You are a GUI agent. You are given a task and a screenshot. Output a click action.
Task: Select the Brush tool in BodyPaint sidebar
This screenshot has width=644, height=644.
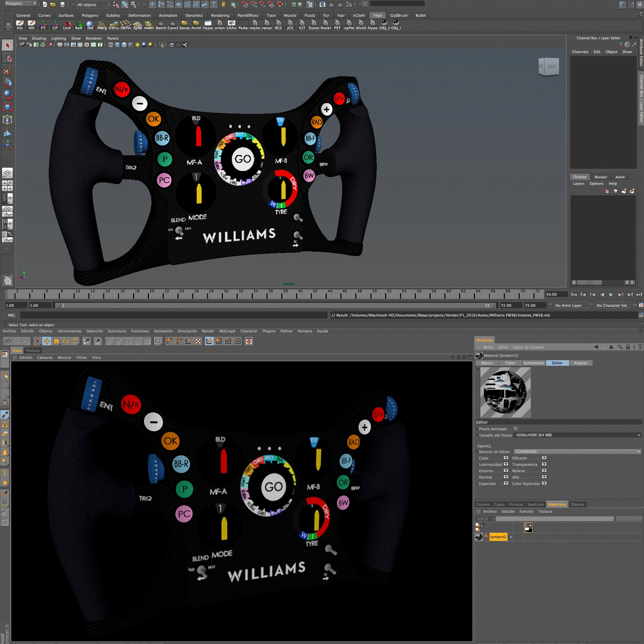[5, 415]
